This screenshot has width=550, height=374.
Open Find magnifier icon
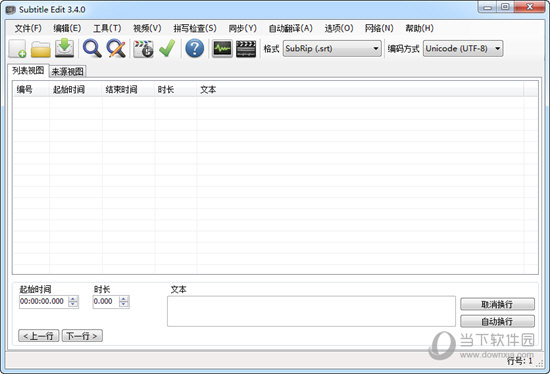click(92, 48)
